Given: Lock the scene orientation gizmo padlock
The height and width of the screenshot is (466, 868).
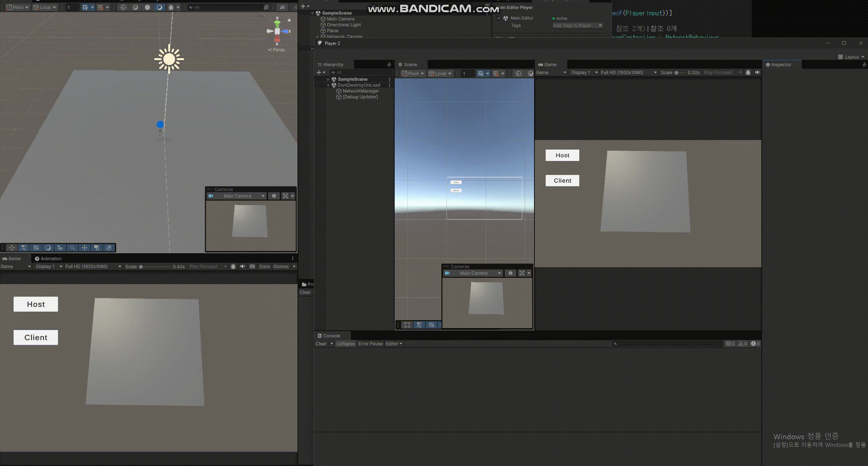Looking at the screenshot, I should [289, 20].
